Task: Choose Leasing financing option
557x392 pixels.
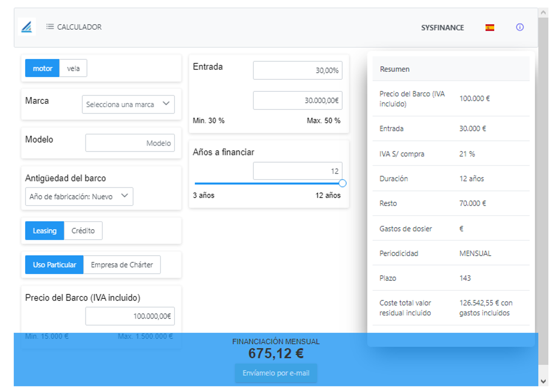Action: (x=45, y=231)
